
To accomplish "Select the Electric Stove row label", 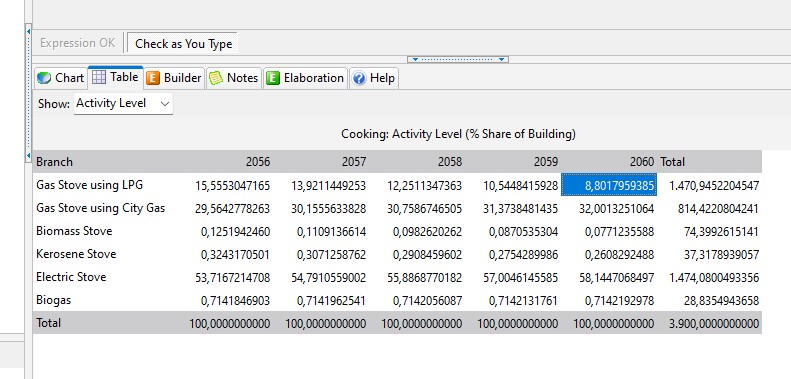I will tap(71, 277).
